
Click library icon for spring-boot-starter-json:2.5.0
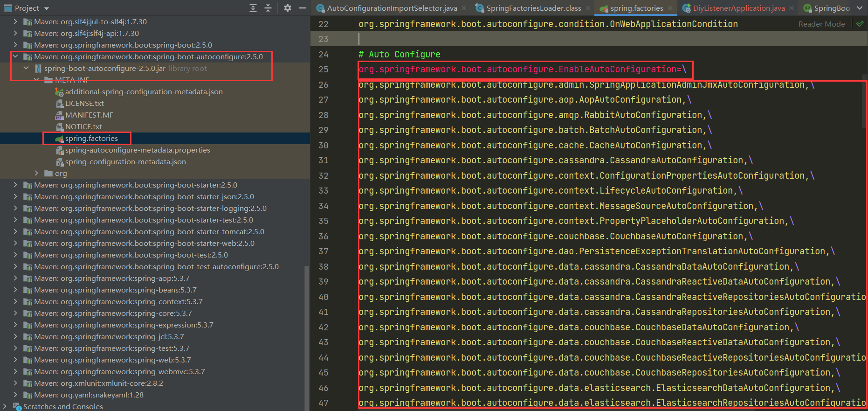[28, 197]
